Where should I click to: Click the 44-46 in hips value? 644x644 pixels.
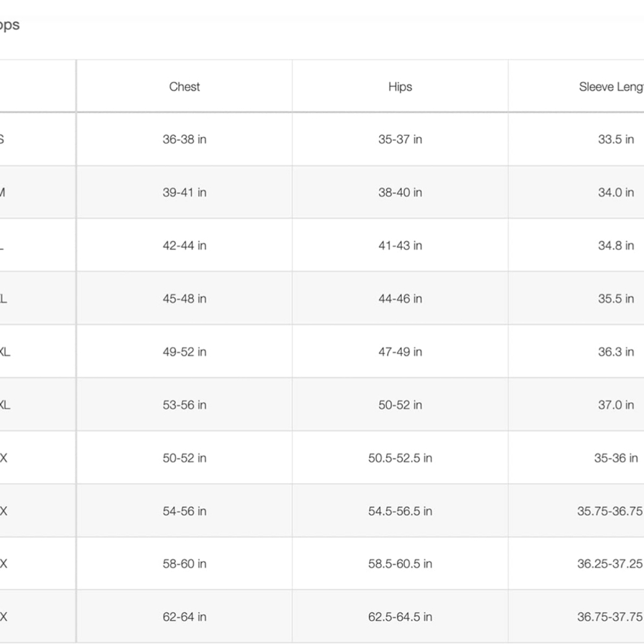pos(400,299)
